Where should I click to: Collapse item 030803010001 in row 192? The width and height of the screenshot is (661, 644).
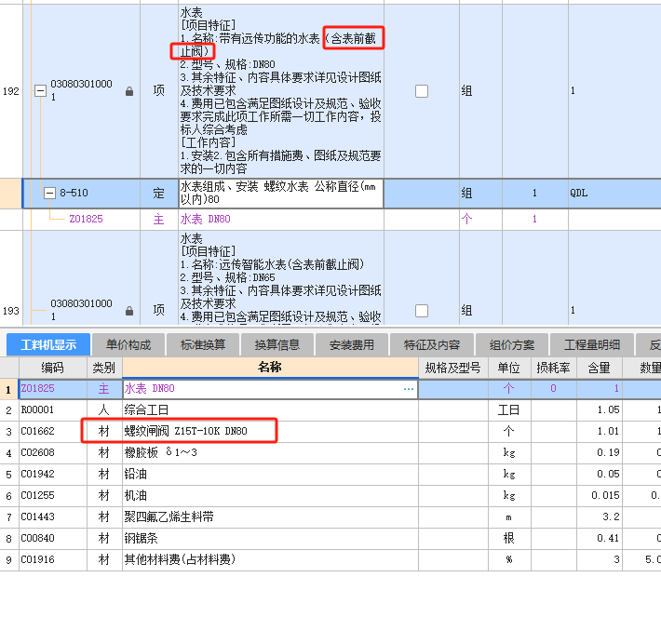[x=40, y=90]
